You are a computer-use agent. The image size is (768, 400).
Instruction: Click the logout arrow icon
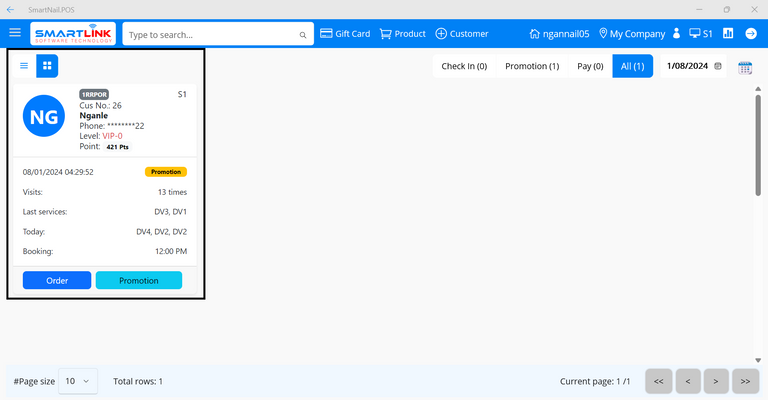[x=752, y=33]
